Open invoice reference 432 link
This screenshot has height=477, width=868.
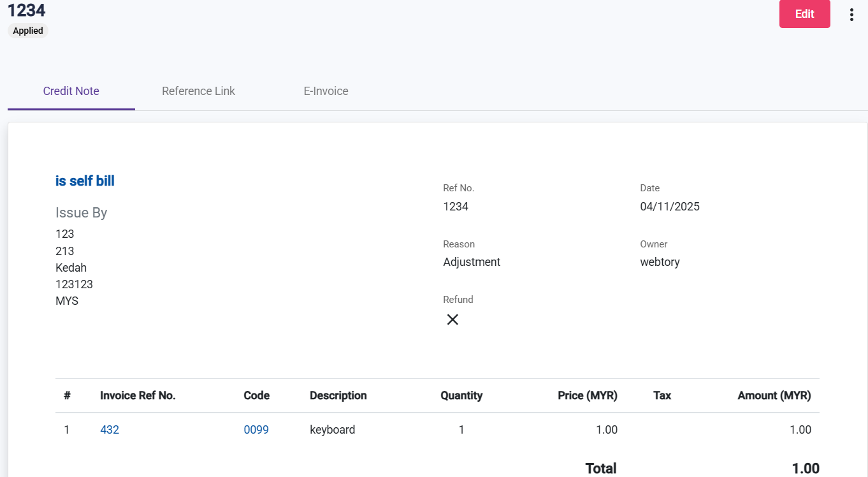coord(110,430)
